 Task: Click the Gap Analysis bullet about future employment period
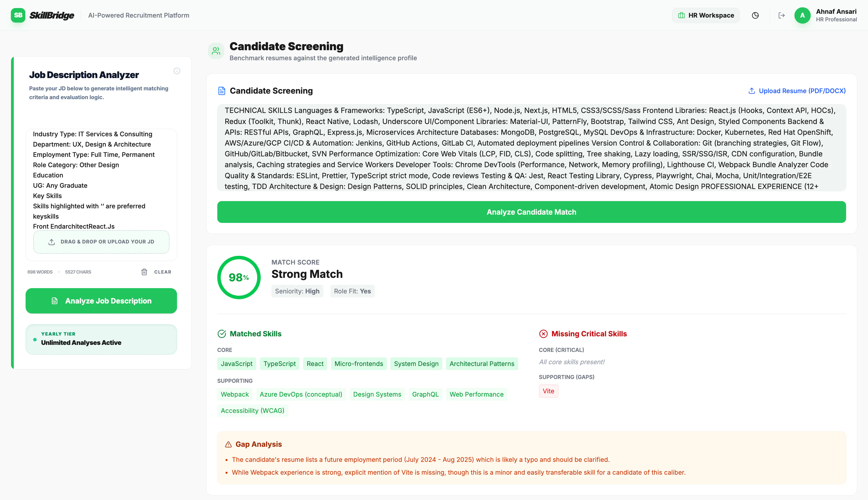click(421, 460)
